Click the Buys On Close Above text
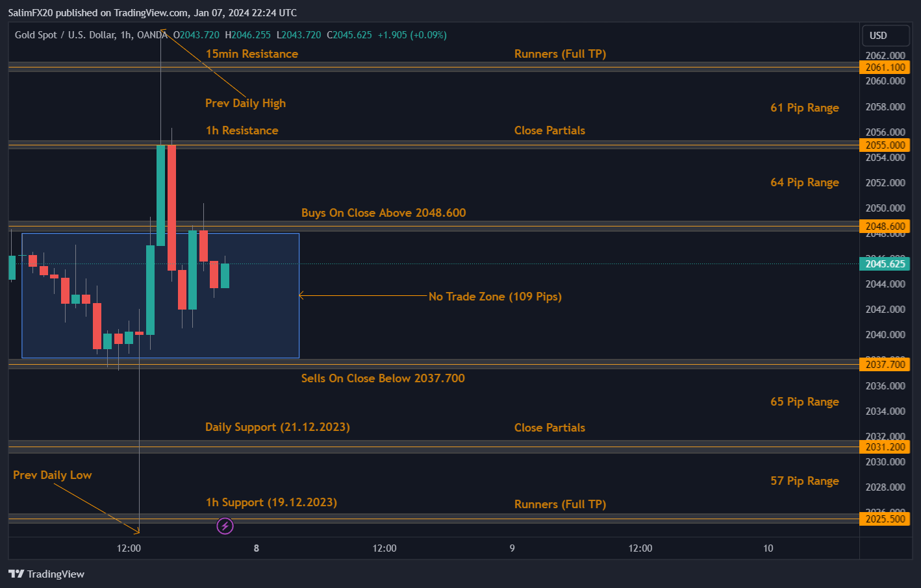 383,212
